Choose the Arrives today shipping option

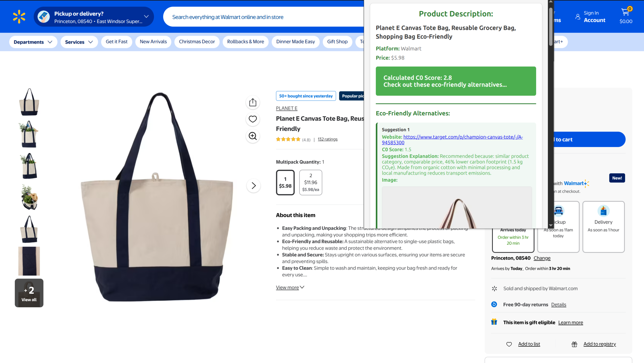[x=513, y=239]
